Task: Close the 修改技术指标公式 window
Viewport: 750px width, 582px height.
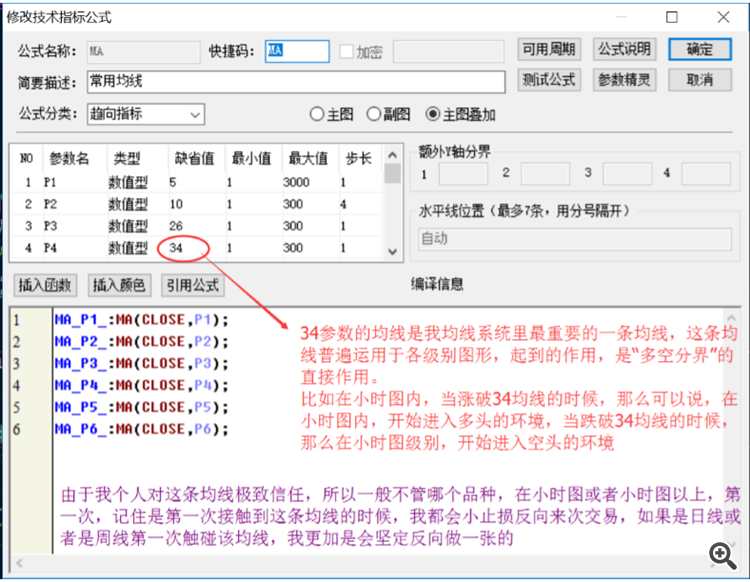Action: tap(723, 17)
